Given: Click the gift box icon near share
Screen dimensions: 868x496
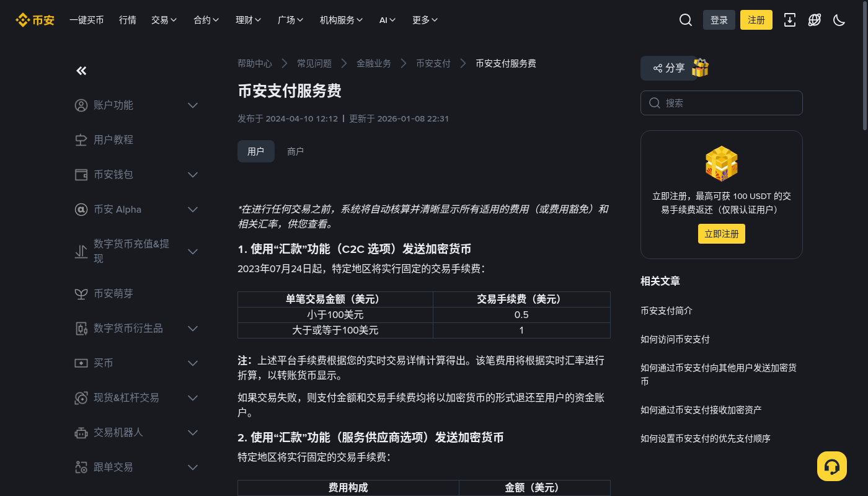Looking at the screenshot, I should coord(701,68).
